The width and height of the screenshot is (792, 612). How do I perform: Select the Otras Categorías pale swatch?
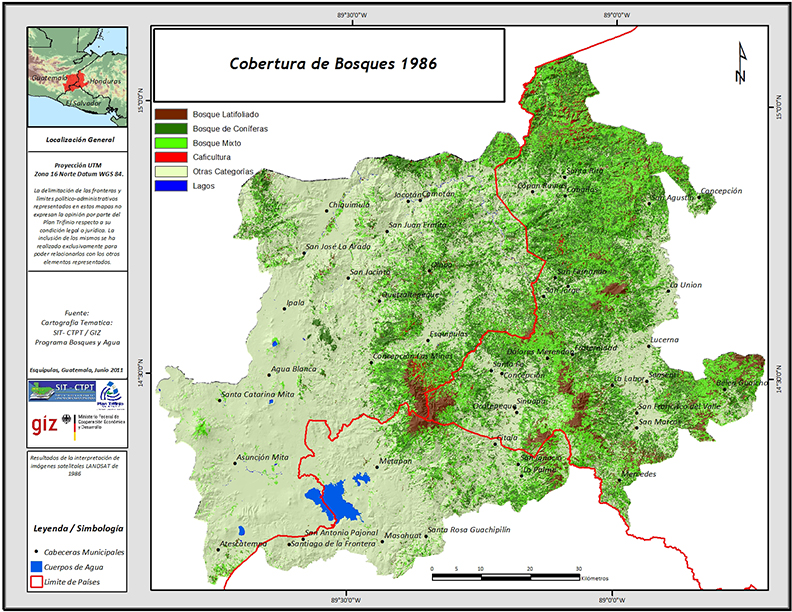[x=171, y=171]
